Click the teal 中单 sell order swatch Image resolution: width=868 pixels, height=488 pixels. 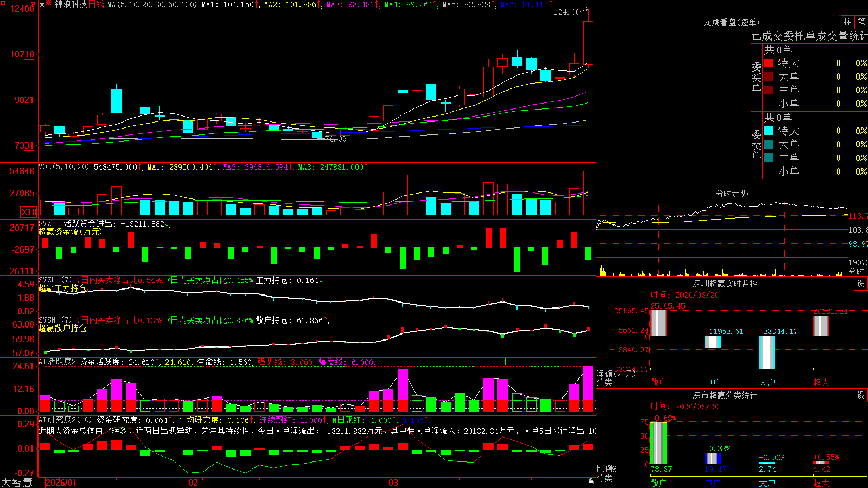pyautogui.click(x=768, y=158)
